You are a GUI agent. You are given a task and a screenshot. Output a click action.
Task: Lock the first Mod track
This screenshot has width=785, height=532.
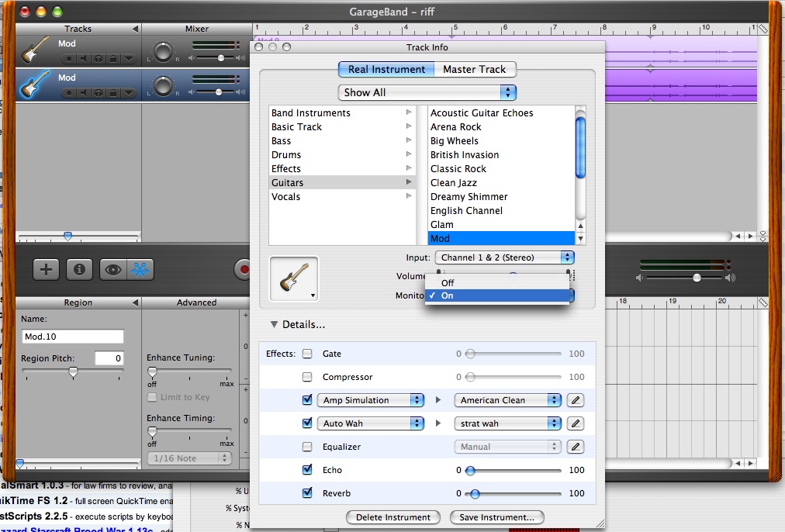pyautogui.click(x=113, y=59)
